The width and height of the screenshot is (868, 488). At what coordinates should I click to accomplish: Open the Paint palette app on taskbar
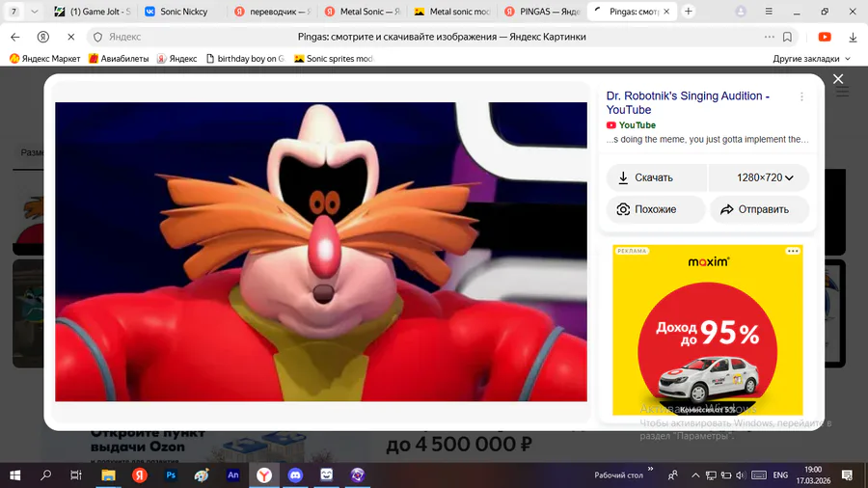pyautogui.click(x=202, y=475)
